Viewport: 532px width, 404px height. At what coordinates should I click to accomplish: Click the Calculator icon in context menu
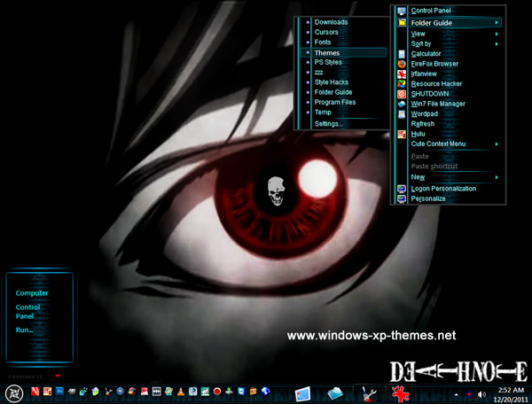(x=402, y=54)
